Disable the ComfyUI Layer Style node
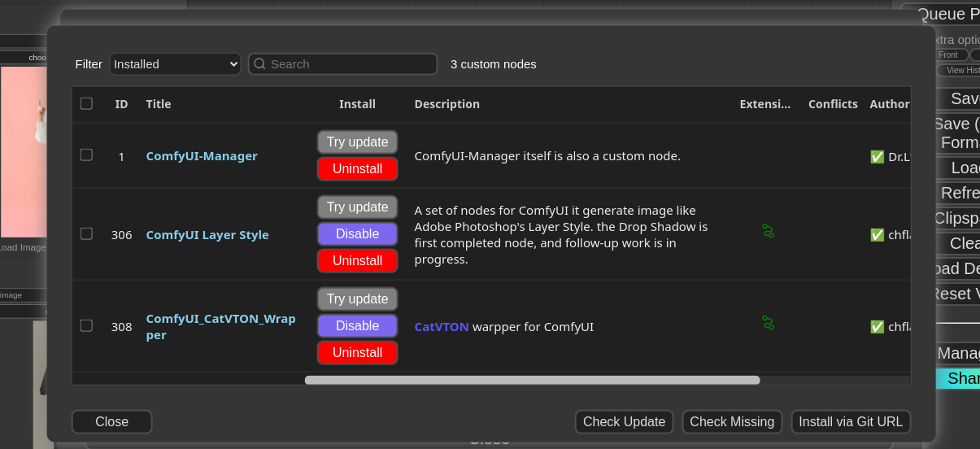Screen dimensions: 980x449 [357, 234]
